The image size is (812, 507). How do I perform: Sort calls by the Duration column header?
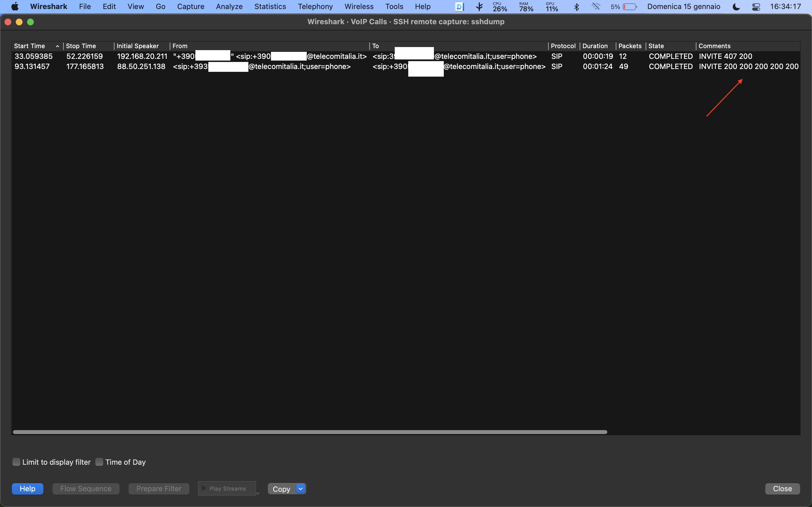coord(595,46)
